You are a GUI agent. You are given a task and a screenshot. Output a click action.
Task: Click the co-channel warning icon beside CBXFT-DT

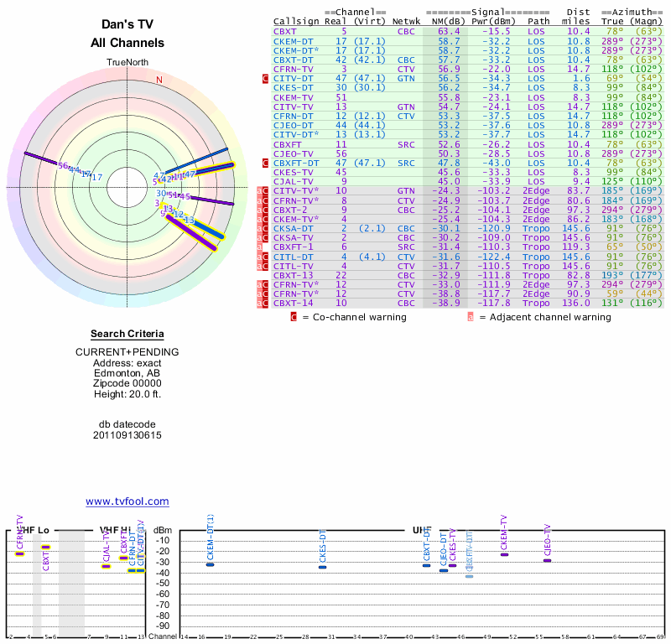pyautogui.click(x=266, y=163)
